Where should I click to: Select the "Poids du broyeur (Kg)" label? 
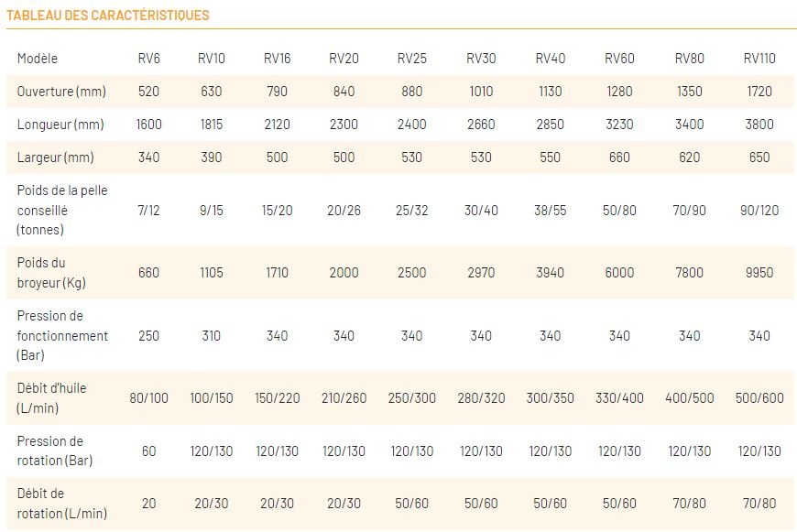[x=51, y=273]
